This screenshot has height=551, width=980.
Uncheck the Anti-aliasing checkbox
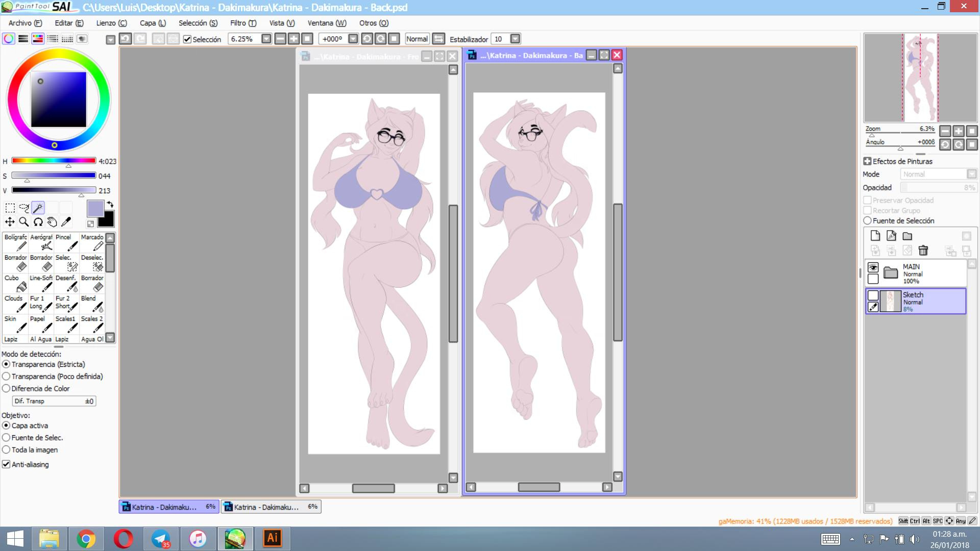tap(6, 464)
